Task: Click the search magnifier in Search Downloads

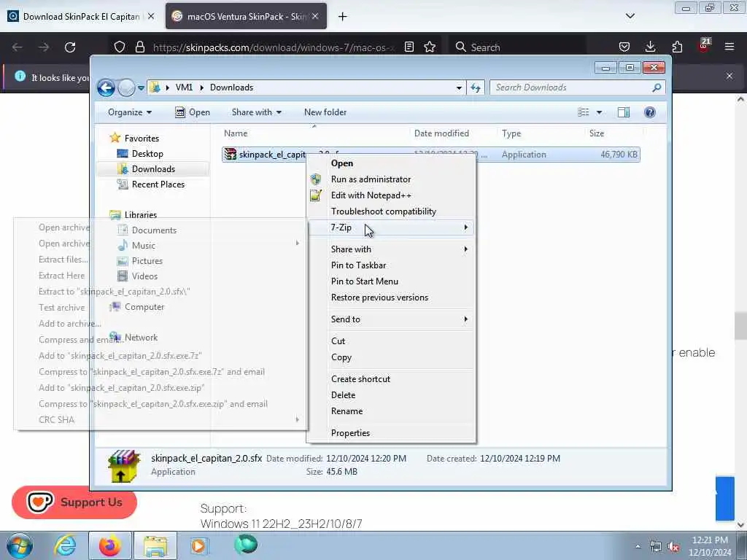Action: click(x=657, y=87)
